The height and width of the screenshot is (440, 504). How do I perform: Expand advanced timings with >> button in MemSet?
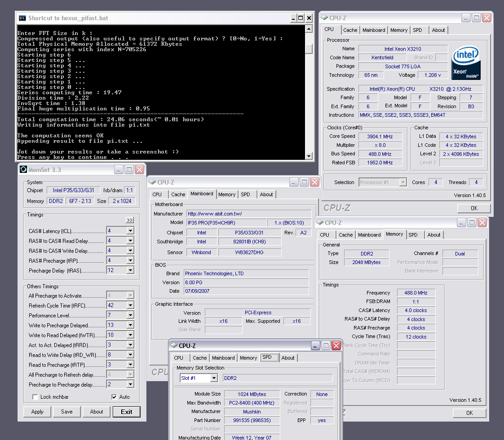130,220
